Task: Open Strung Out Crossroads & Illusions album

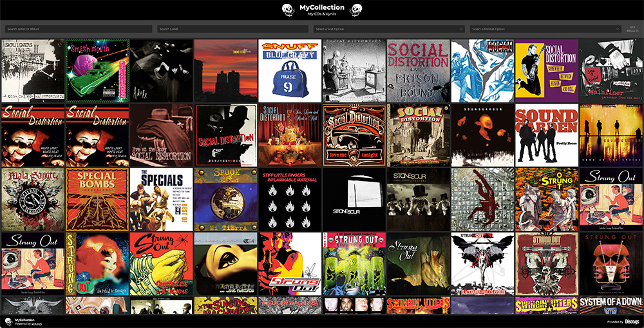Action: 162,264
